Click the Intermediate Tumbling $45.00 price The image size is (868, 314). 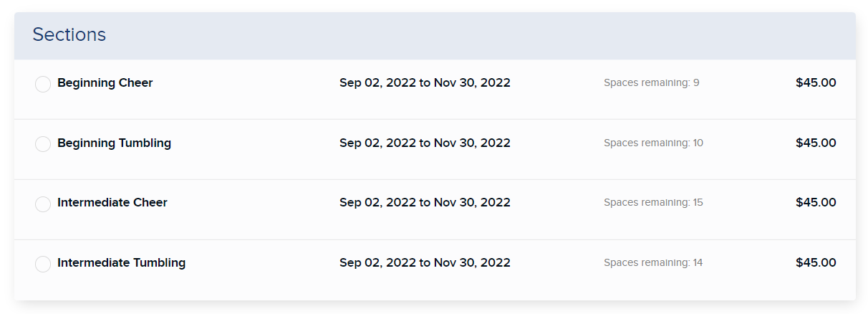[816, 262]
